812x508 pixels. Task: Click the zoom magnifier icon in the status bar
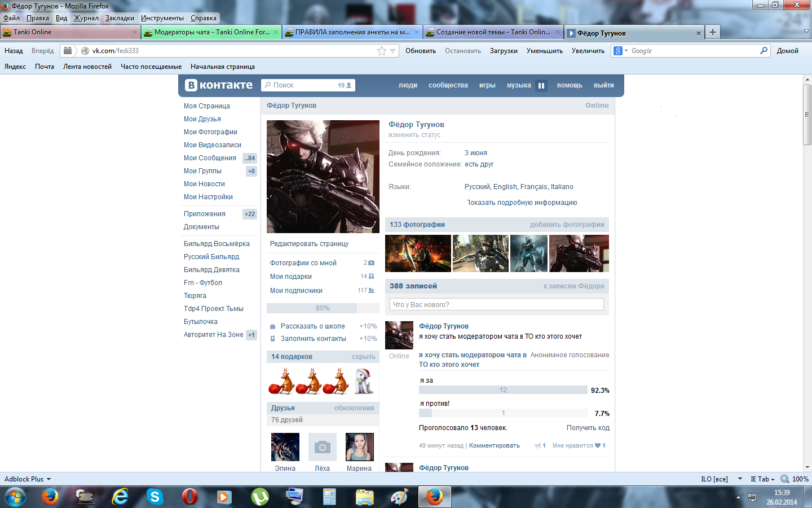coord(784,479)
